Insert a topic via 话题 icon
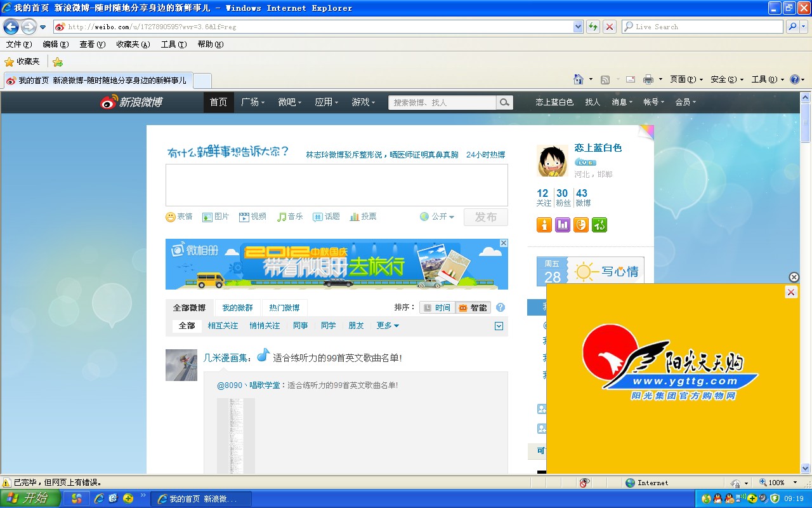This screenshot has height=508, width=812. [x=326, y=217]
